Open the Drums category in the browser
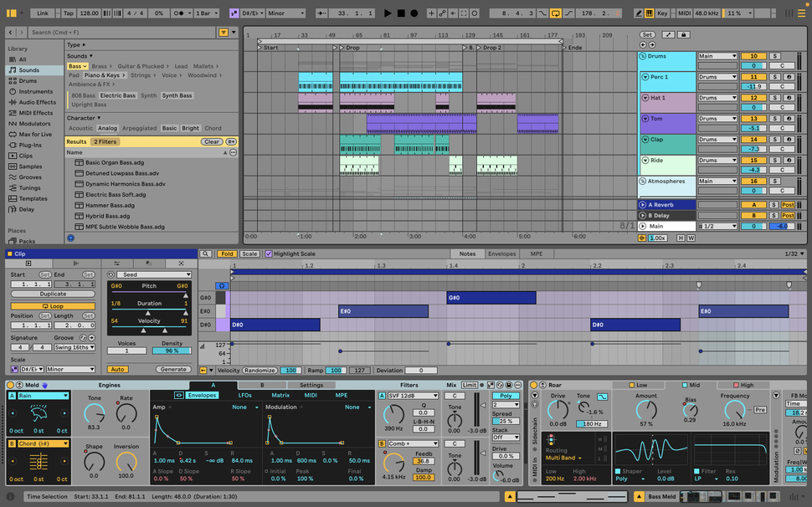Image resolution: width=812 pixels, height=507 pixels. 28,81
